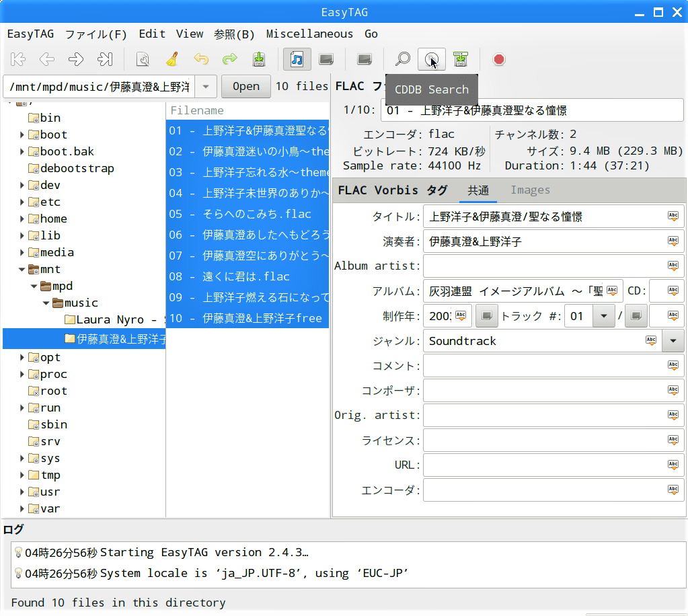688x616 pixels.
Task: Undo last change with the yellow arrow
Action: point(201,59)
